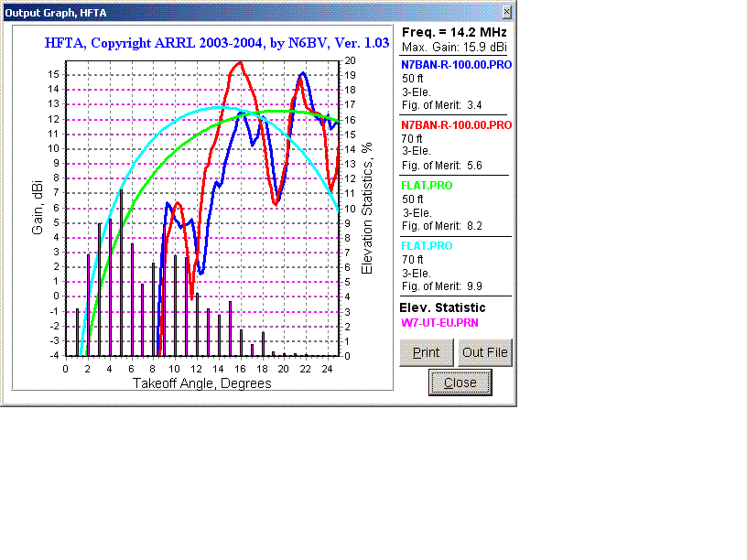This screenshot has height=560, width=747.
Task: Click the Max. Gain 15.9 dBi text
Action: tap(455, 46)
